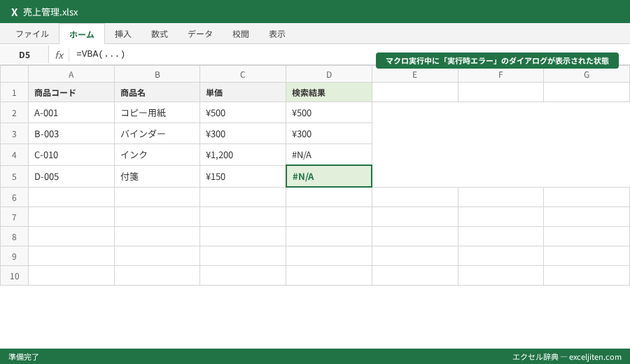Screen dimensions: 630x364
Task: Select column D header
Action: (329, 74)
